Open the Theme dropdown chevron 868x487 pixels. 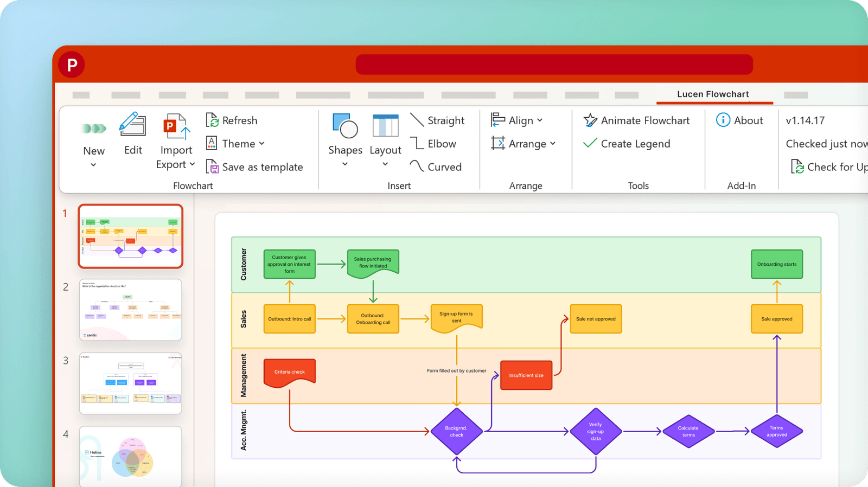(x=262, y=144)
